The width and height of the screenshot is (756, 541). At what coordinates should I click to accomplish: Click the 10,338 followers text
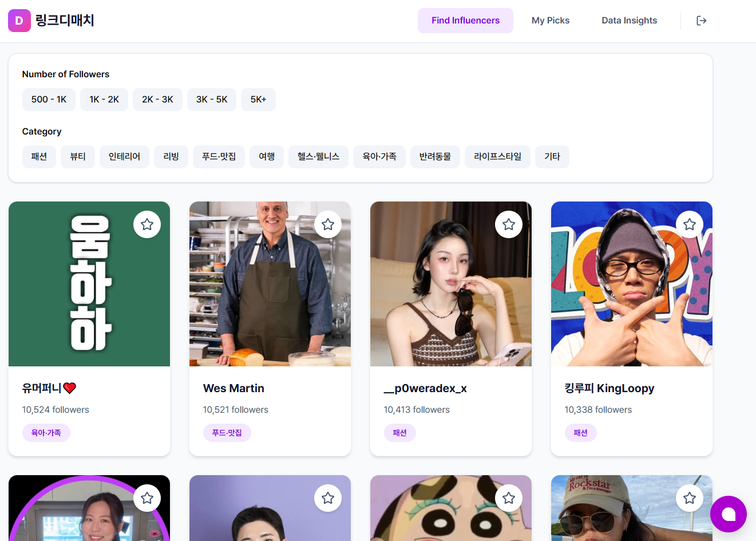coord(598,410)
